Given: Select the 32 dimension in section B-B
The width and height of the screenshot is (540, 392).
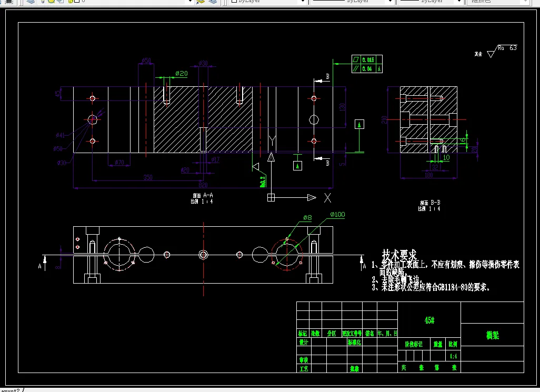Looking at the screenshot, I should [435, 167].
